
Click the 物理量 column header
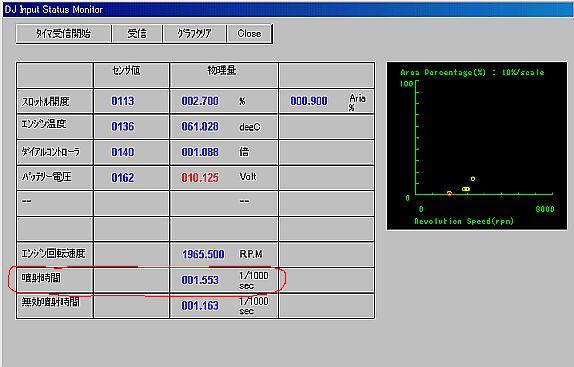pos(222,70)
